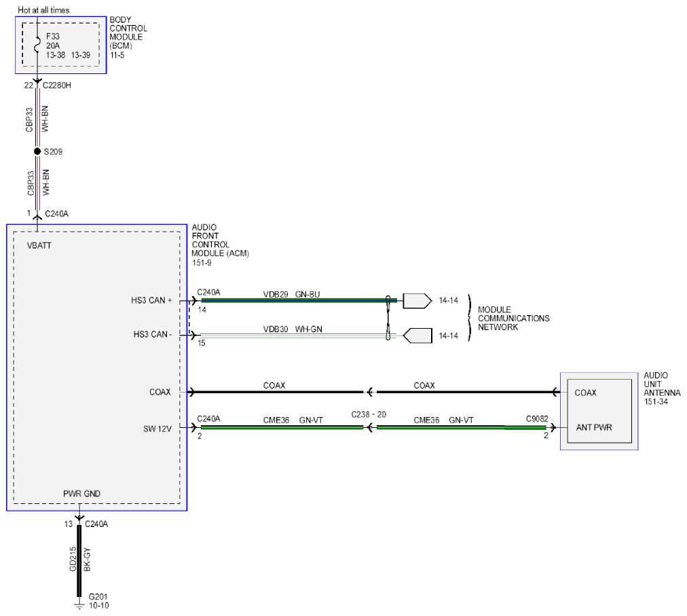
Task: Select the "BODY CONTROL MODULE (BCM)" title
Action: 128,33
